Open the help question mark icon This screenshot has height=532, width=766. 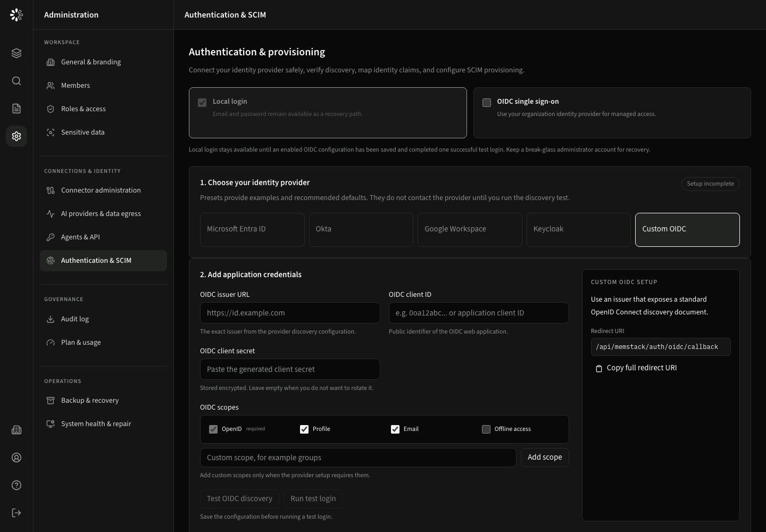pyautogui.click(x=16, y=485)
